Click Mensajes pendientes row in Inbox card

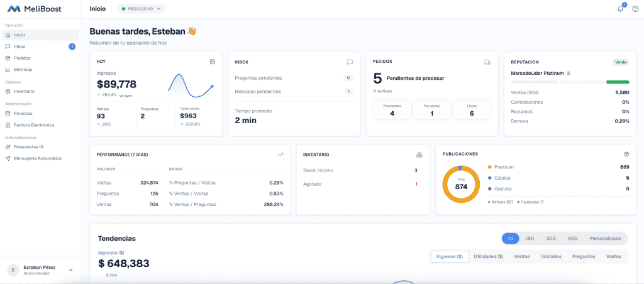click(294, 92)
